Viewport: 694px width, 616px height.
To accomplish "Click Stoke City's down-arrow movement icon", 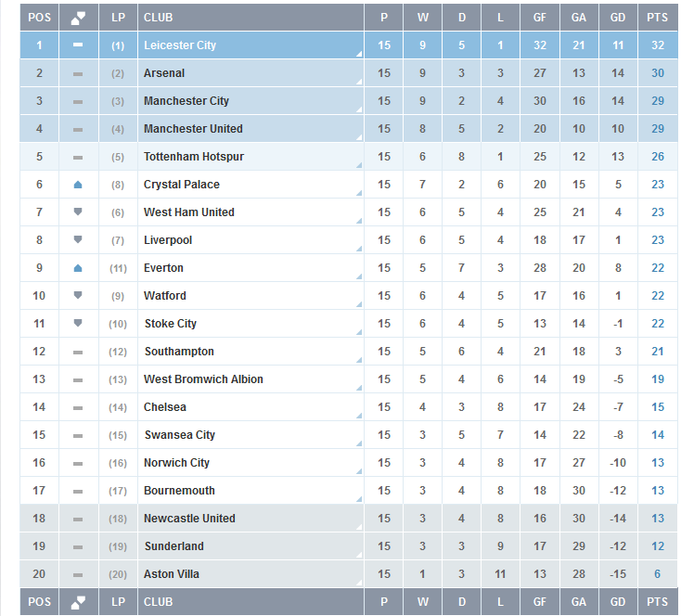I will click(78, 323).
